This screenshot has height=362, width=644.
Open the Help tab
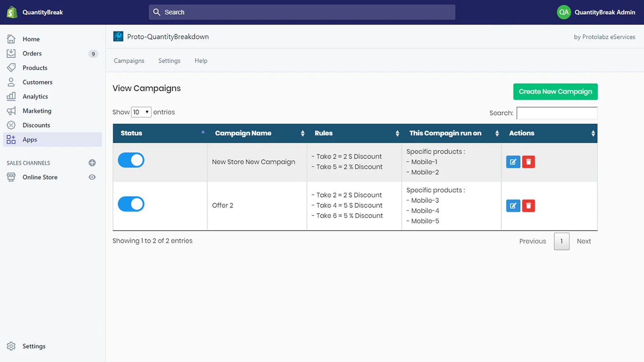click(x=201, y=61)
